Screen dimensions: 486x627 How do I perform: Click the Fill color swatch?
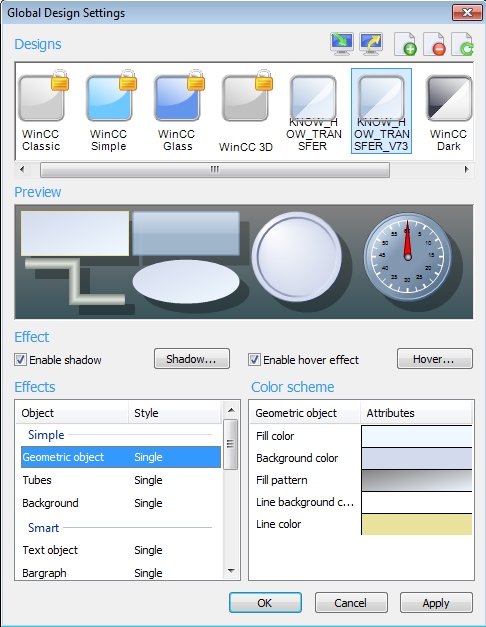pos(417,436)
